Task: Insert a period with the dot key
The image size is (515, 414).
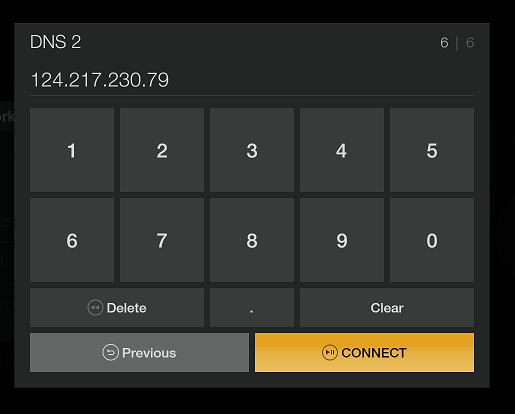Action: 252,307
